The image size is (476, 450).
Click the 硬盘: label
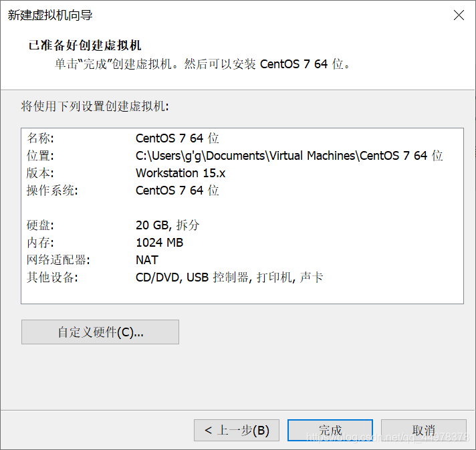pos(40,225)
